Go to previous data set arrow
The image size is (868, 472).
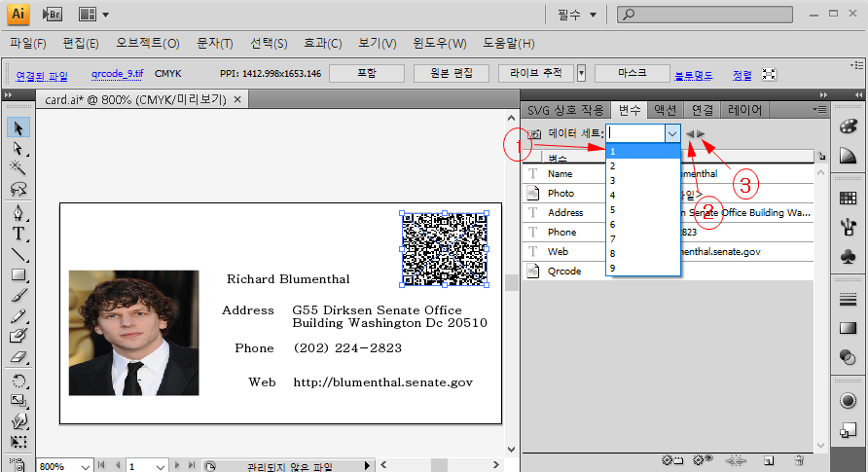coord(689,133)
